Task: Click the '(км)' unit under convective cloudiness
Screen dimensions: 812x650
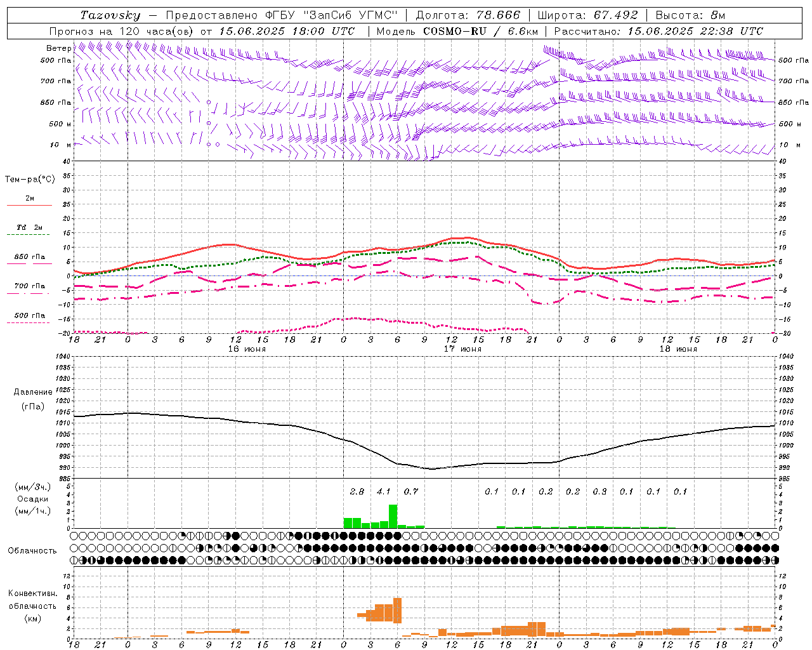Action: tap(32, 618)
